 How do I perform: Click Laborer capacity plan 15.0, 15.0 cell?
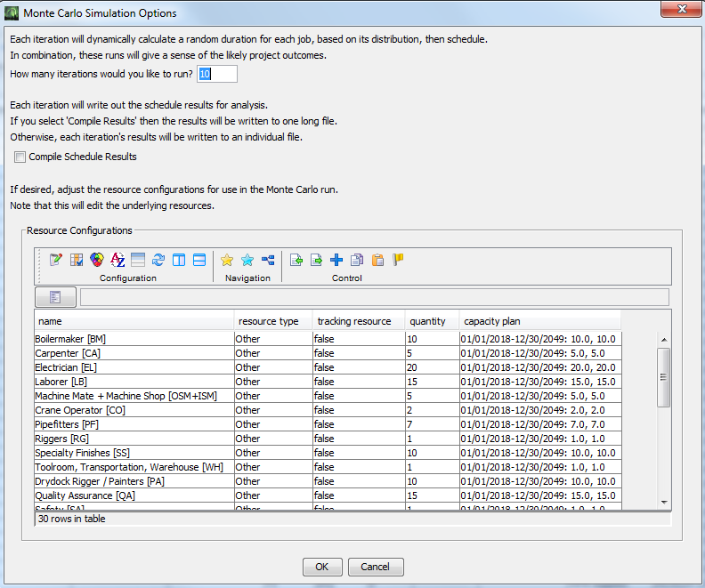pyautogui.click(x=540, y=382)
